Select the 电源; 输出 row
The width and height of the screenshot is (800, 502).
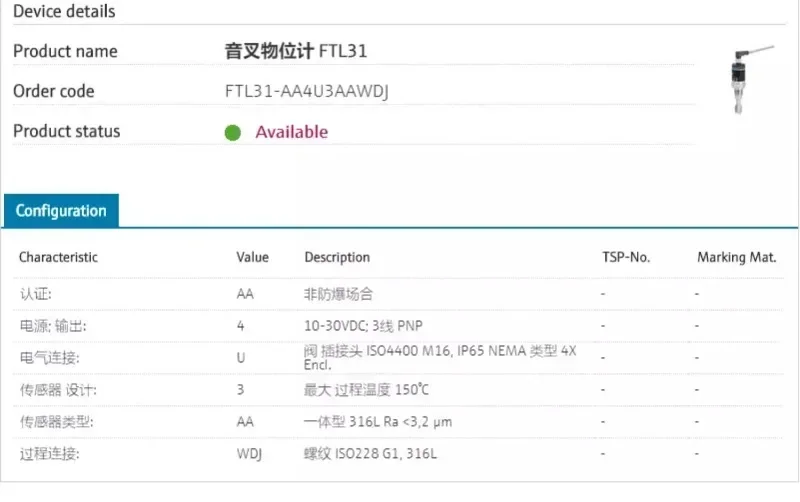[398, 326]
